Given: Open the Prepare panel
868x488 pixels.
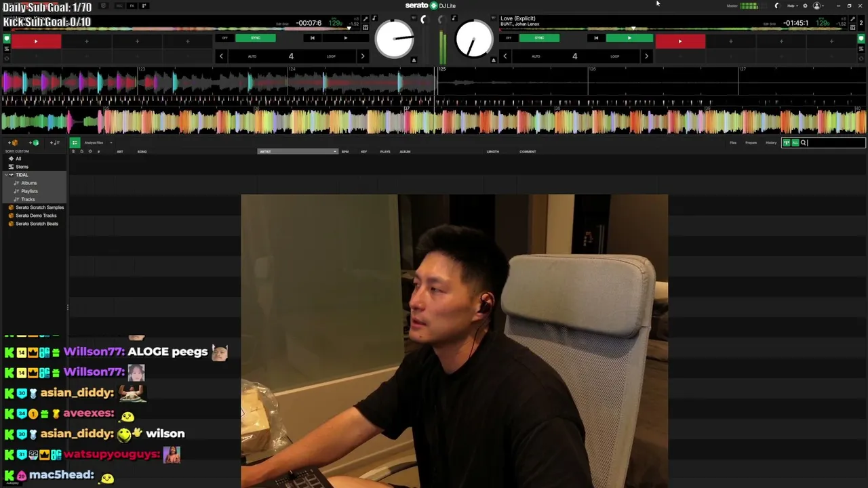Looking at the screenshot, I should pos(751,143).
